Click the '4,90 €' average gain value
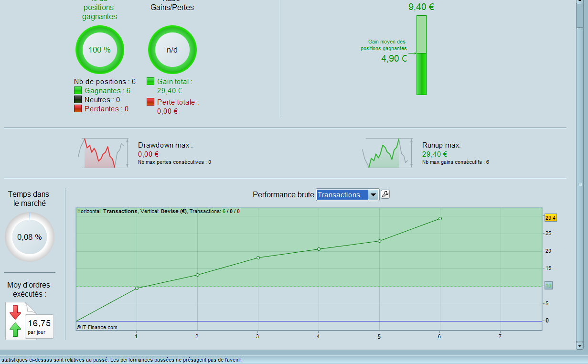This screenshot has width=588, height=364. tap(394, 59)
